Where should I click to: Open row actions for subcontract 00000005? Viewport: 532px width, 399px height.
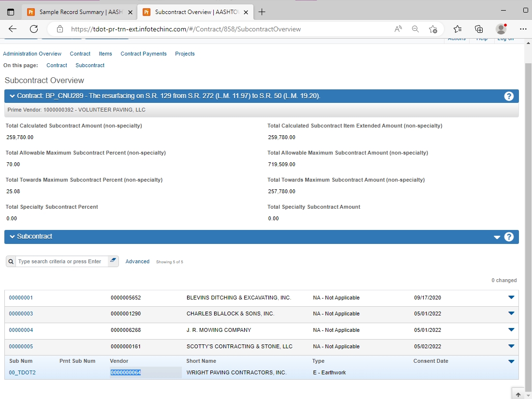[511, 346]
